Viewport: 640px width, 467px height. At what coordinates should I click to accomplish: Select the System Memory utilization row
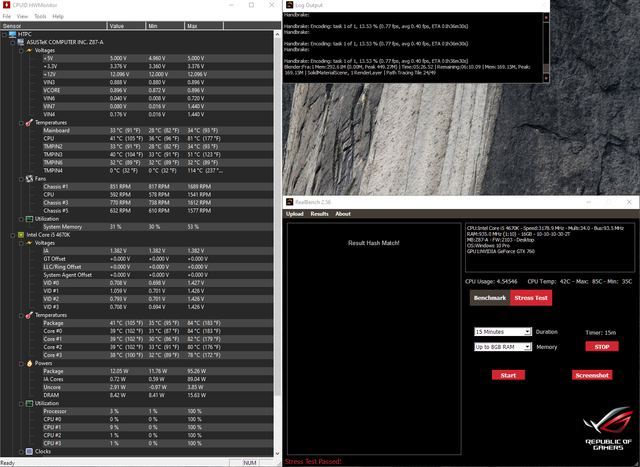[x=158, y=227]
